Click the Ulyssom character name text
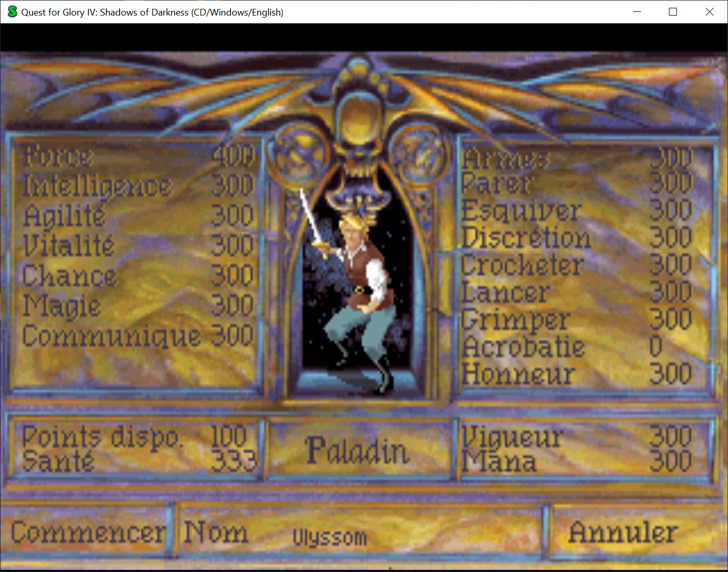The height and width of the screenshot is (572, 728). point(330,538)
